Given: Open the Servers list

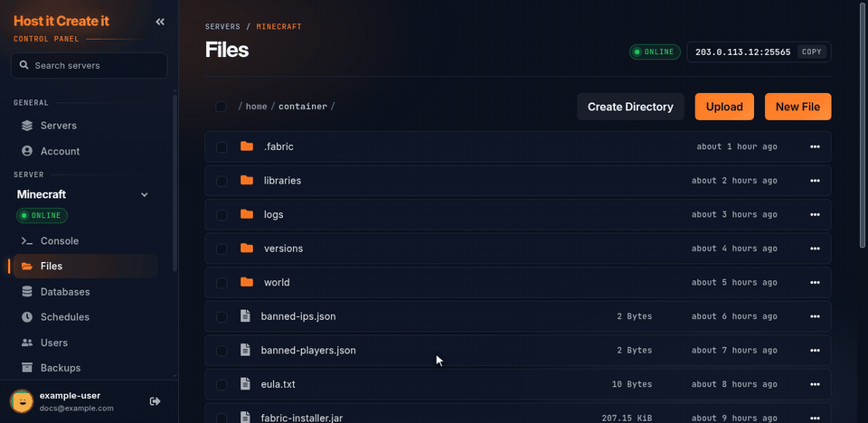Looking at the screenshot, I should [x=85, y=126].
